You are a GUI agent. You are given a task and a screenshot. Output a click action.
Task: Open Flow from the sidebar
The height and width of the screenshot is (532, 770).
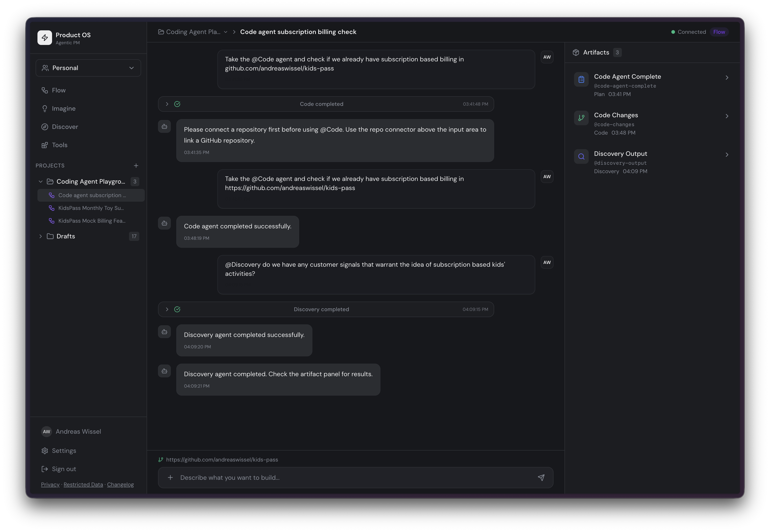(59, 90)
